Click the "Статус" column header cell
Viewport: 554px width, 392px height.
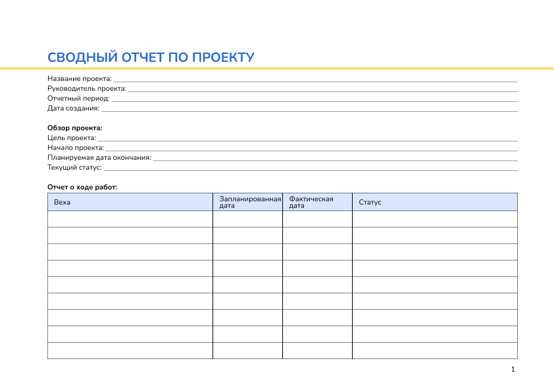[x=435, y=202]
